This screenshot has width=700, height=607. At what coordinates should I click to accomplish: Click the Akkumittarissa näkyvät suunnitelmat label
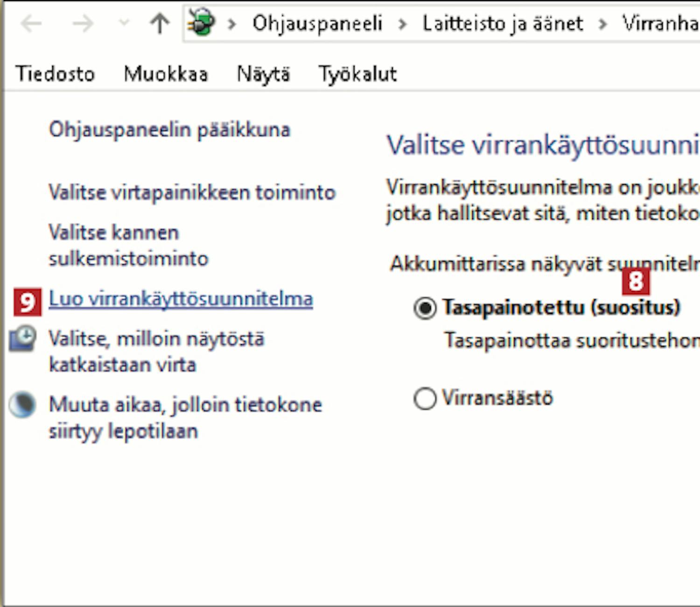[545, 264]
